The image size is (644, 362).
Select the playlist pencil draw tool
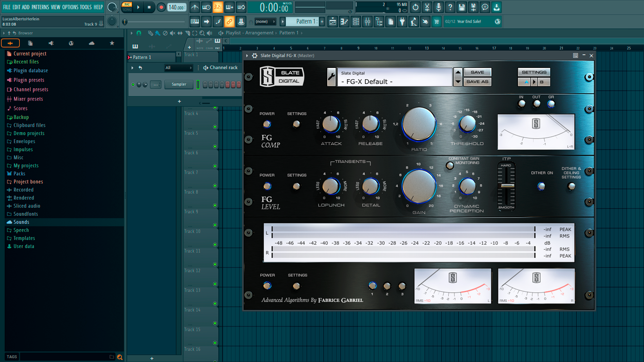(150, 33)
